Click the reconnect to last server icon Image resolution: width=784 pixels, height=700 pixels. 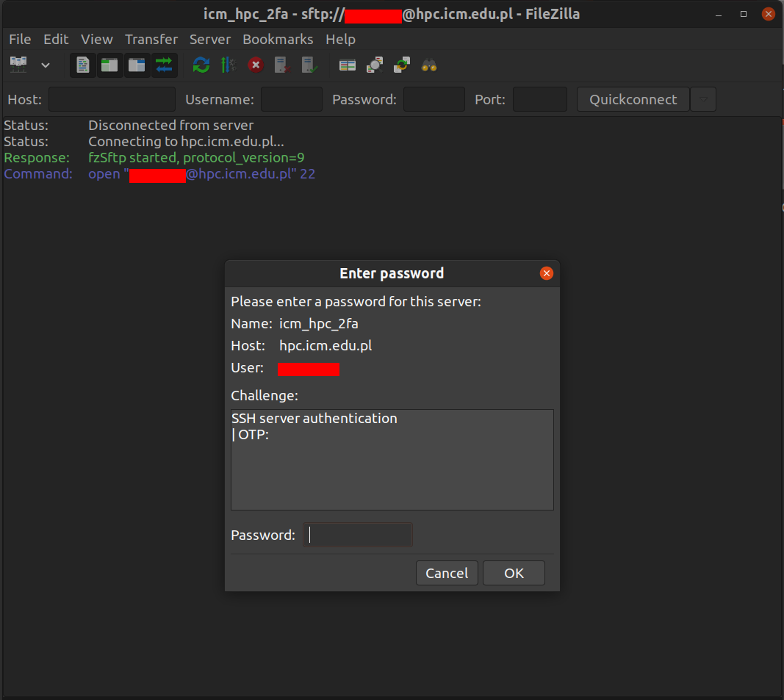[x=309, y=65]
